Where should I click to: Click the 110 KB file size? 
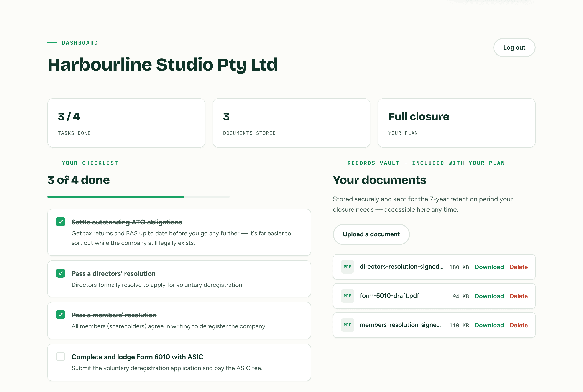coord(459,326)
